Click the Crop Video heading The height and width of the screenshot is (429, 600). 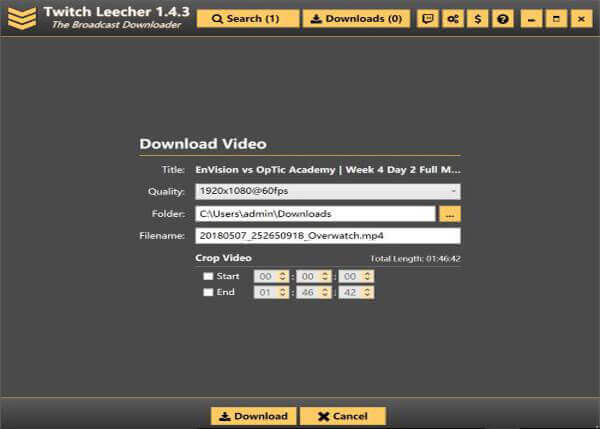[223, 258]
